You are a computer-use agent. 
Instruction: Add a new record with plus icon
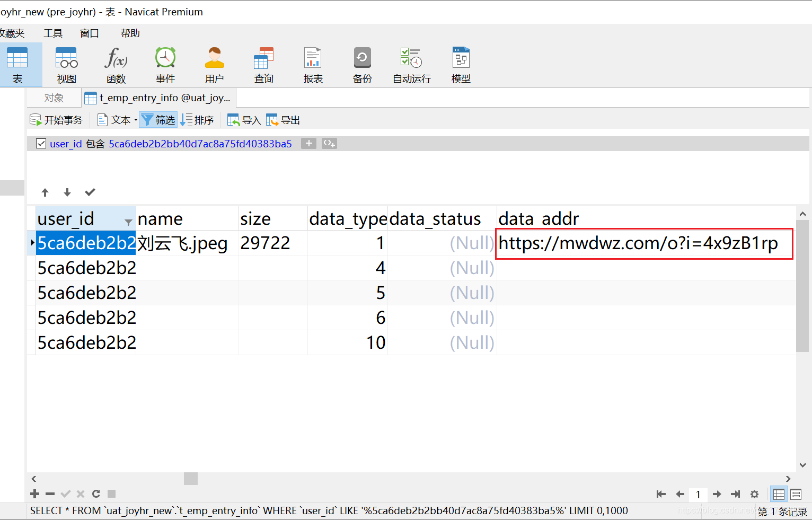(x=35, y=494)
